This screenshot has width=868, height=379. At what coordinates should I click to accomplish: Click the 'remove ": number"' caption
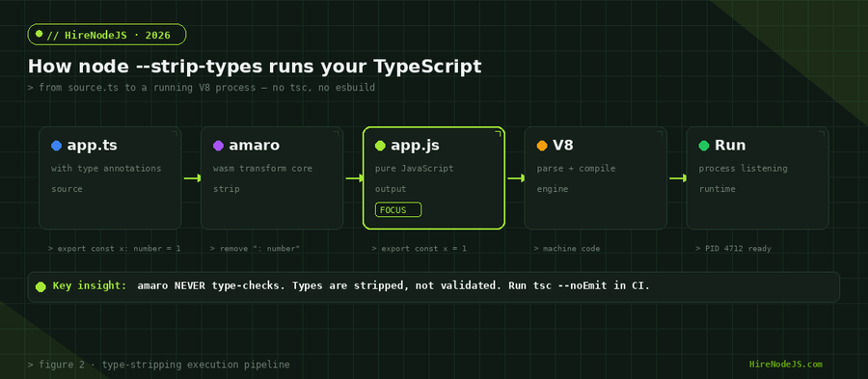coord(255,249)
